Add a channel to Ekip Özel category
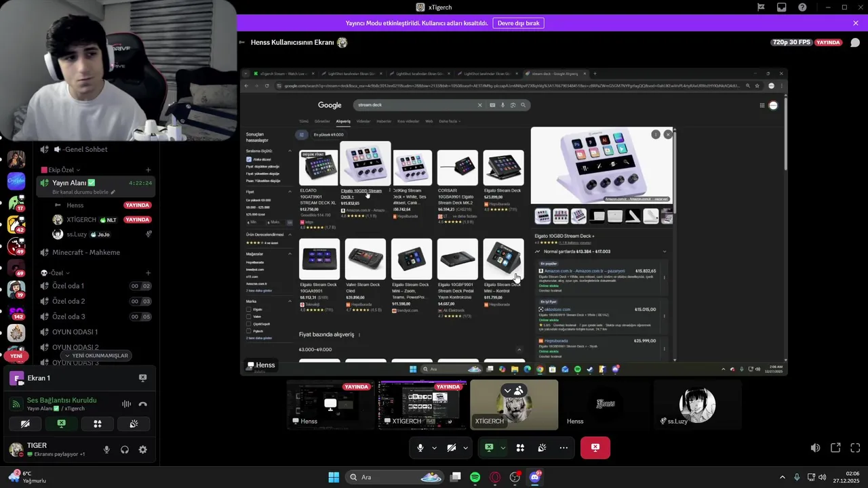 (148, 170)
